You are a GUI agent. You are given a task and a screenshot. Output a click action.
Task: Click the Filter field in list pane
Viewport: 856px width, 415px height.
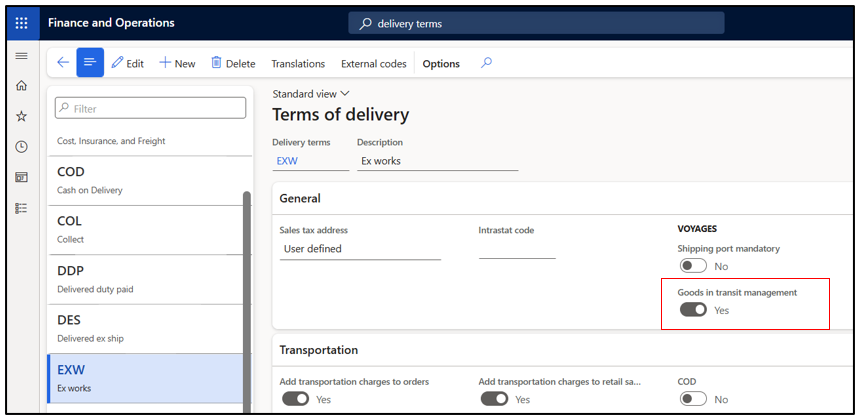(x=151, y=109)
